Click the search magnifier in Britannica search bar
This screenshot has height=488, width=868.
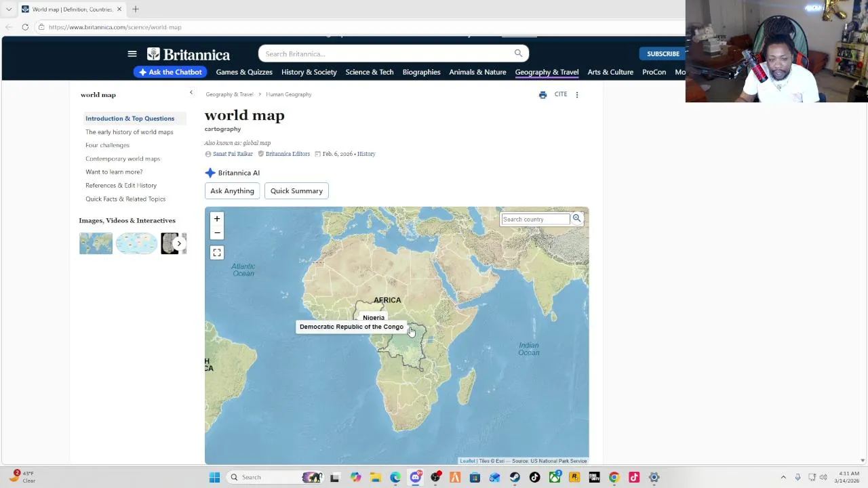click(x=518, y=54)
